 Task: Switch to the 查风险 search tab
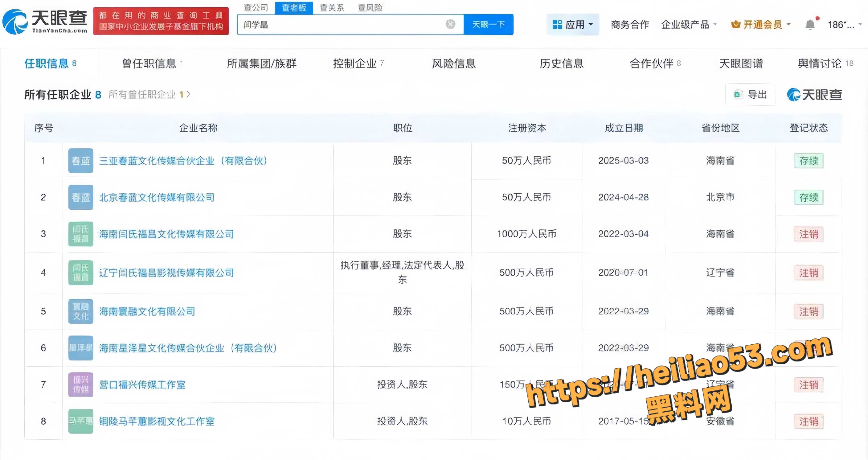[370, 7]
